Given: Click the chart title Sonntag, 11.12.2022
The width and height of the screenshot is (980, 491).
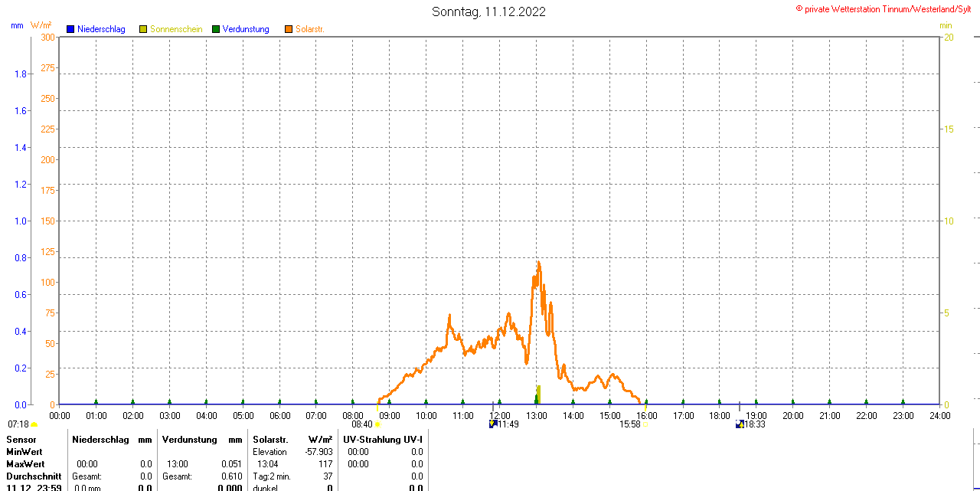Looking at the screenshot, I should click(488, 11).
